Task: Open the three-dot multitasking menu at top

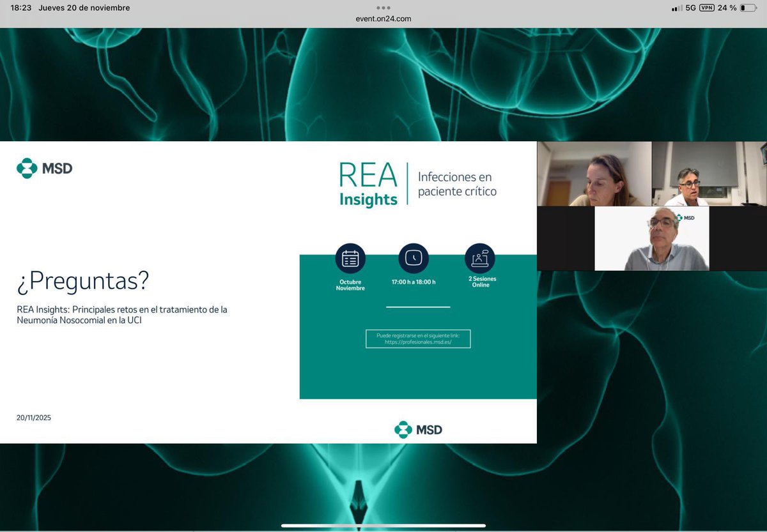Action: pyautogui.click(x=383, y=8)
